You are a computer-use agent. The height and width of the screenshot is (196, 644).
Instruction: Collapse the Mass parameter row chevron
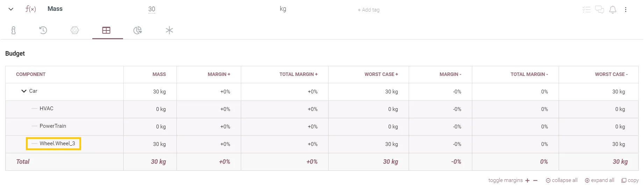11,9
